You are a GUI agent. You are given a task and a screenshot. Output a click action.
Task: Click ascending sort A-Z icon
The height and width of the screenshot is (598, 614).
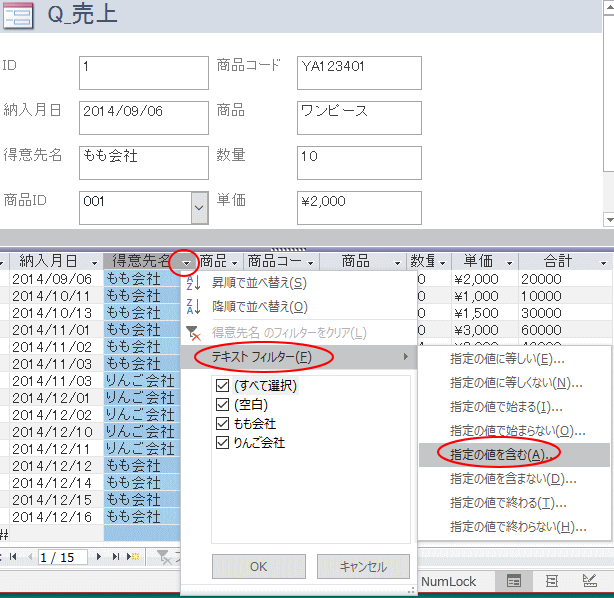193,282
